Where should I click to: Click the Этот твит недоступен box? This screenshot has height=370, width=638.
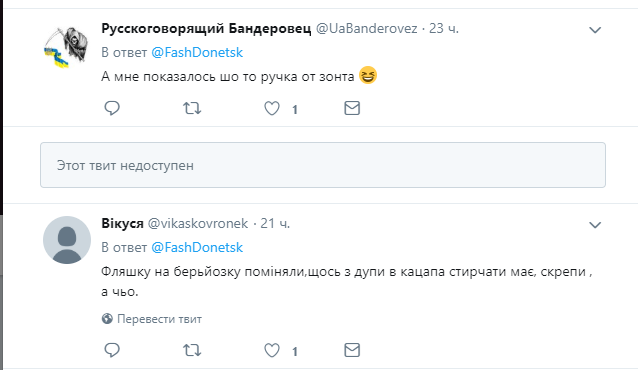pos(323,165)
